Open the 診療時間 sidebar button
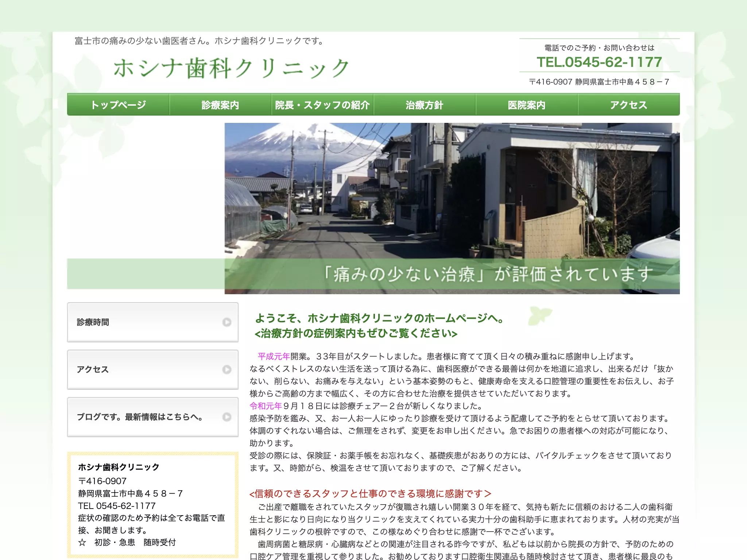 pos(153,322)
